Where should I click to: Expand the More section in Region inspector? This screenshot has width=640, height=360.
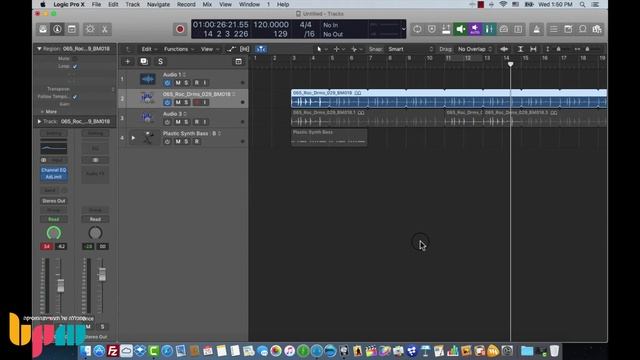[x=49, y=111]
